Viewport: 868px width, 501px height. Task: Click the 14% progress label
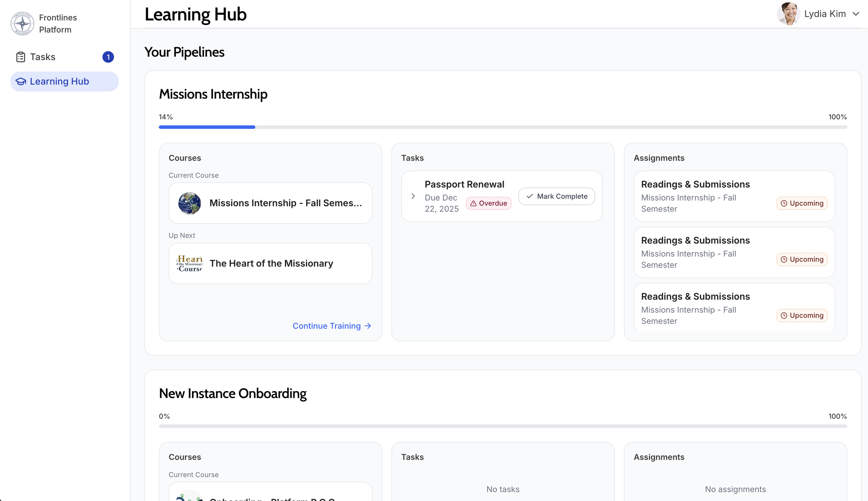[166, 117]
